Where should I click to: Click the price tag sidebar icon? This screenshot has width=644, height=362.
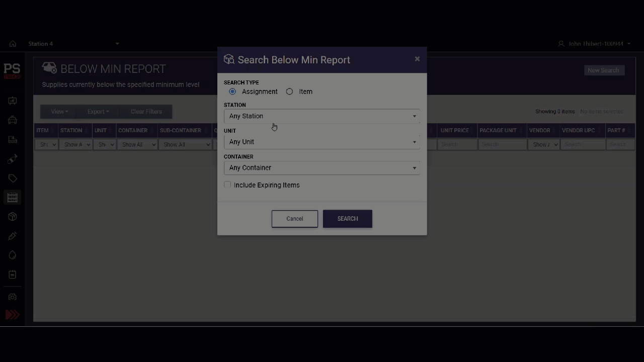pos(13,178)
